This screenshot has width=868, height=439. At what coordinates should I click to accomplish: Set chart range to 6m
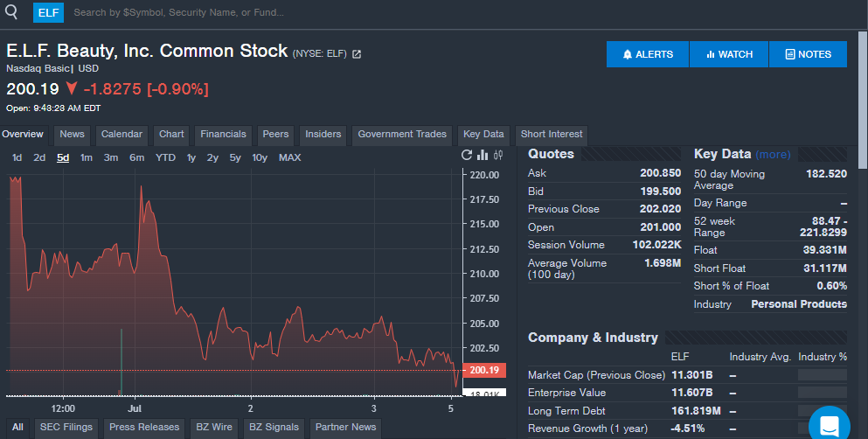click(136, 157)
